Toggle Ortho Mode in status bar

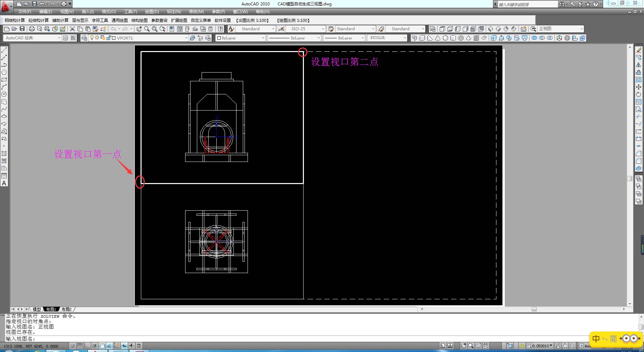87,346
